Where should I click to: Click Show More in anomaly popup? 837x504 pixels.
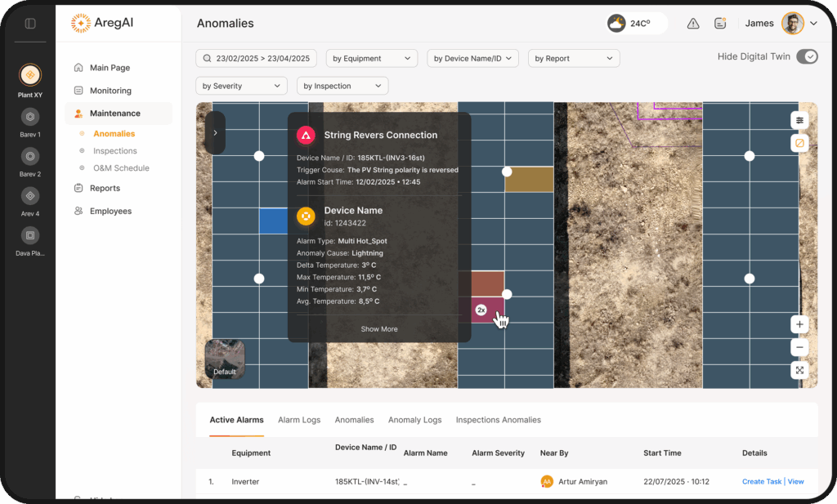pyautogui.click(x=379, y=329)
